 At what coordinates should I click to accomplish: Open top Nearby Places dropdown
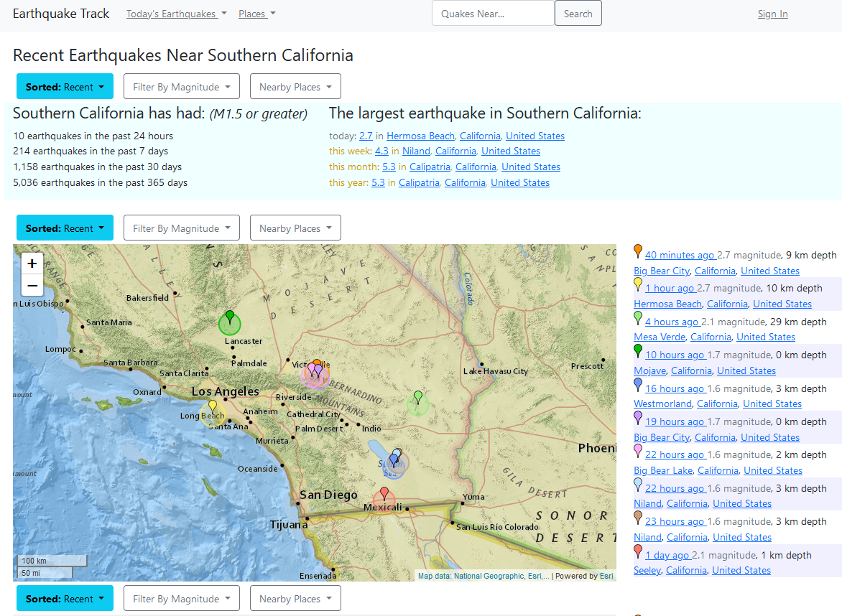(295, 86)
